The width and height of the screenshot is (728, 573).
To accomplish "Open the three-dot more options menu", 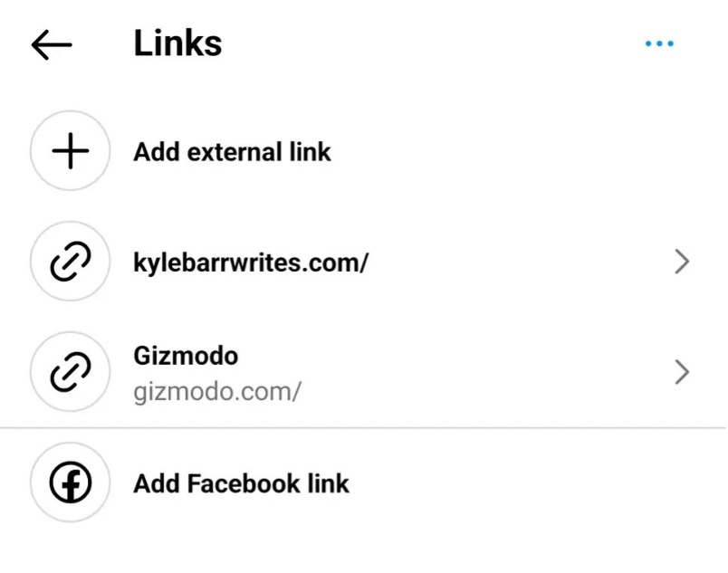I will [659, 43].
